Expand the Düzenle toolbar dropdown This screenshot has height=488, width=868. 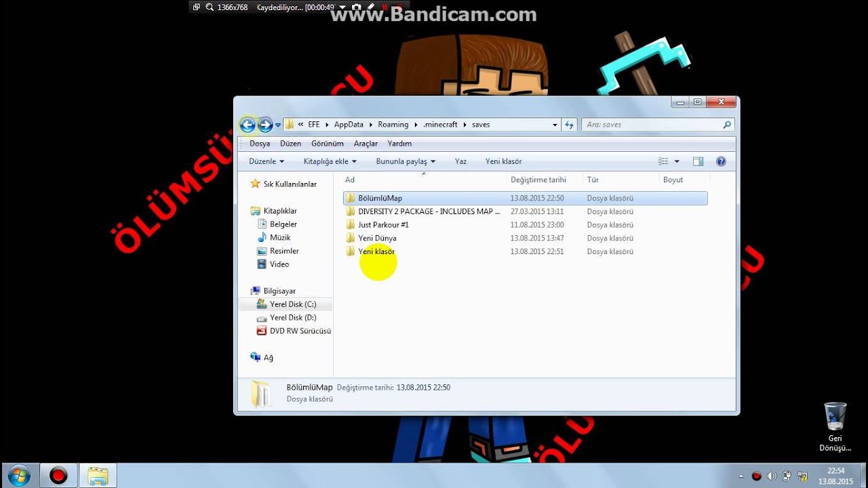click(267, 161)
